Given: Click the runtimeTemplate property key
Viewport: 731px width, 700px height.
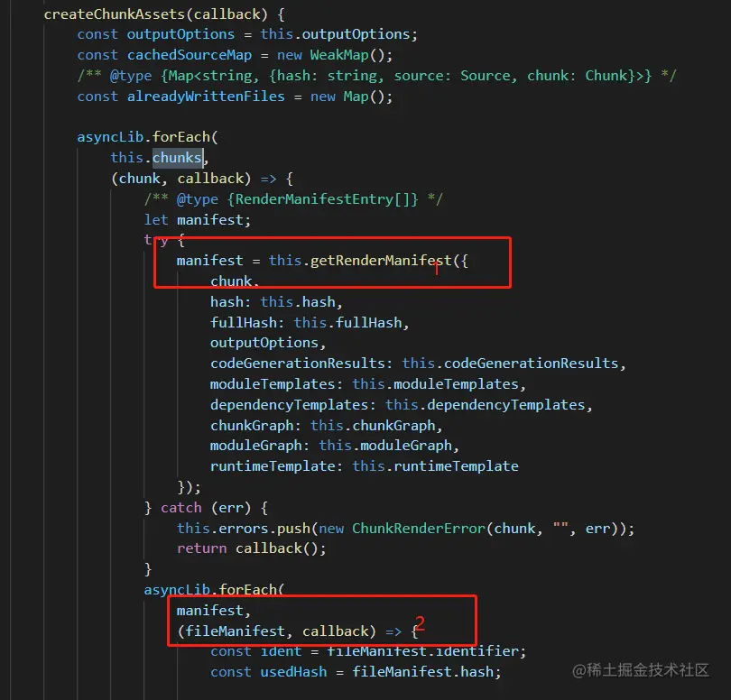Looking at the screenshot, I should point(273,466).
